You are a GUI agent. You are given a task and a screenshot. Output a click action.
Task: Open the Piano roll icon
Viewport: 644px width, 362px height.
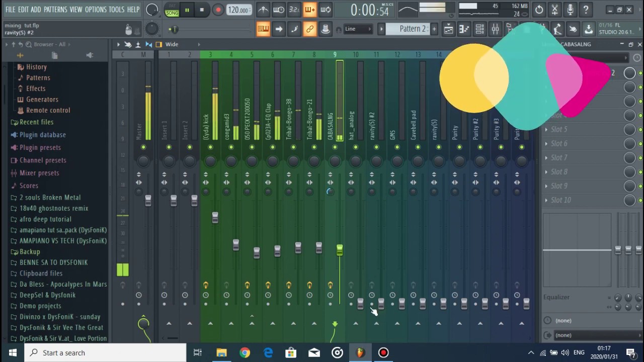[x=464, y=29]
